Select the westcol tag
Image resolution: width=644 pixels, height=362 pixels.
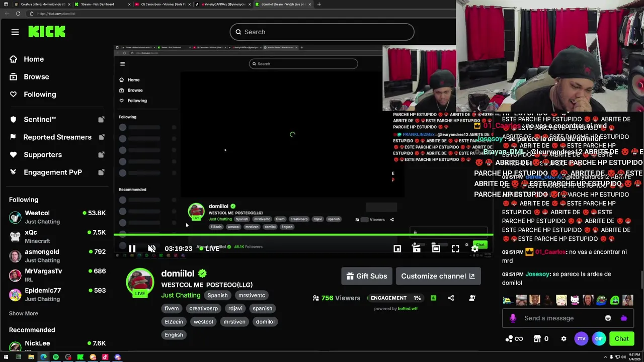203,321
